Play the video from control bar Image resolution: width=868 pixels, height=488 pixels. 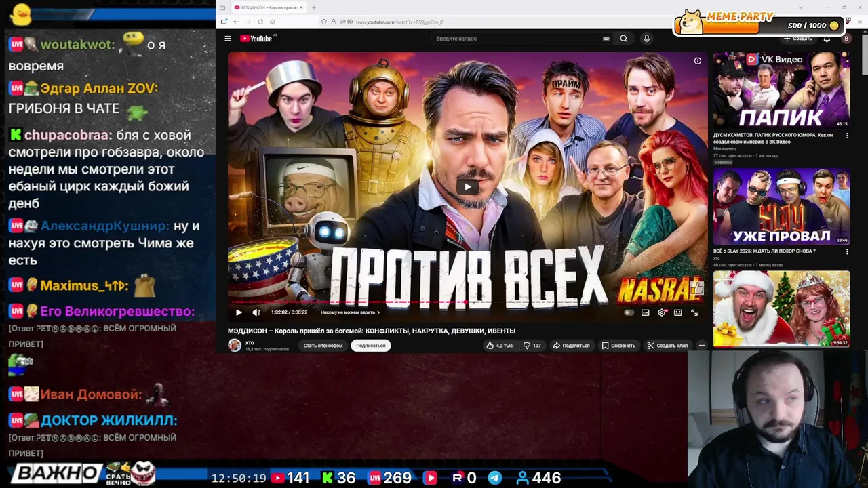tap(239, 312)
